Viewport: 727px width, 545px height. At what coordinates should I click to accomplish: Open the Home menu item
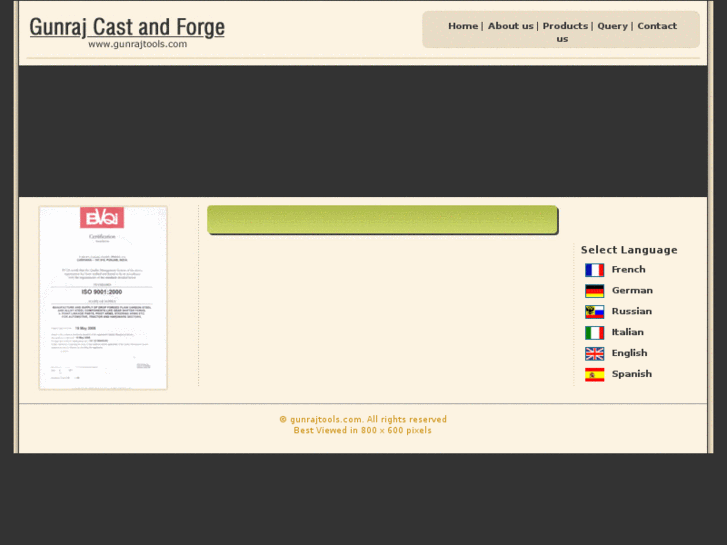coord(463,26)
